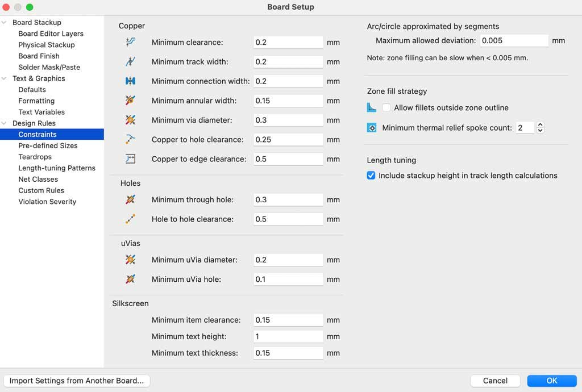582x392 pixels.
Task: Collapse the Design Rules tree section
Action: point(5,123)
